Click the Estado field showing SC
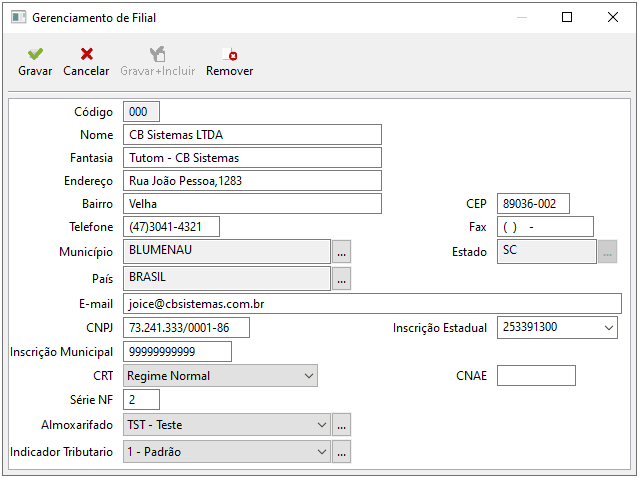This screenshot has width=639, height=478. pos(546,251)
